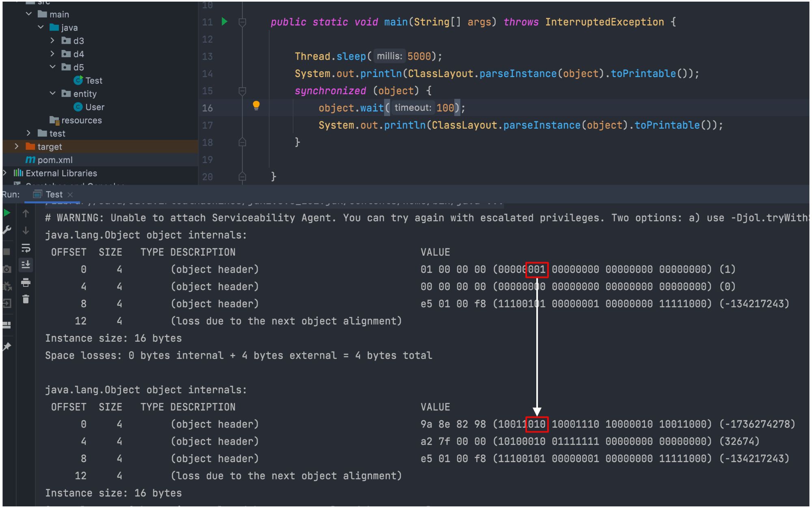Close the Test run tab
Viewport: 812px width, 508px height.
(70, 195)
